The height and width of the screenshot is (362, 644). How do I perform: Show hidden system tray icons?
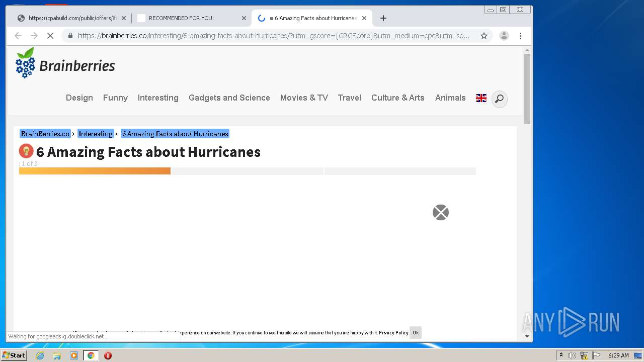[x=561, y=355]
